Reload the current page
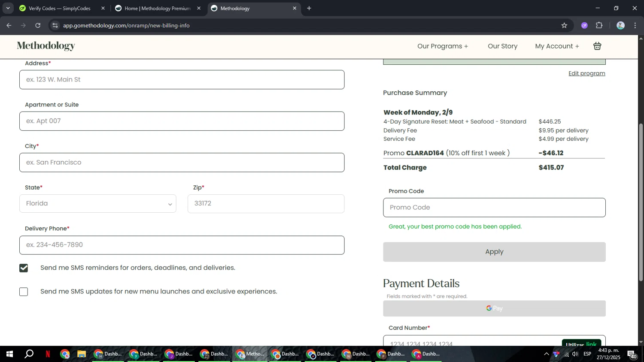This screenshot has width=644, height=362. coord(38,25)
